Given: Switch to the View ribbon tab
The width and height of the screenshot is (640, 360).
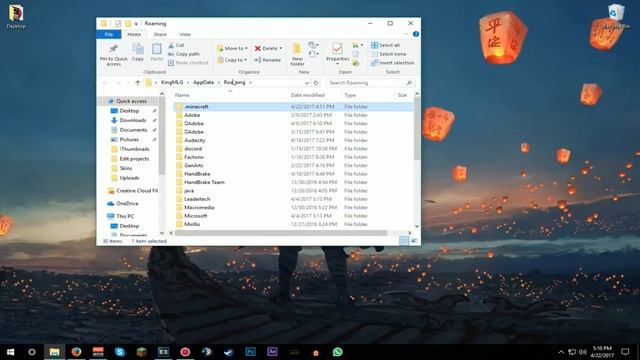Looking at the screenshot, I should click(185, 34).
